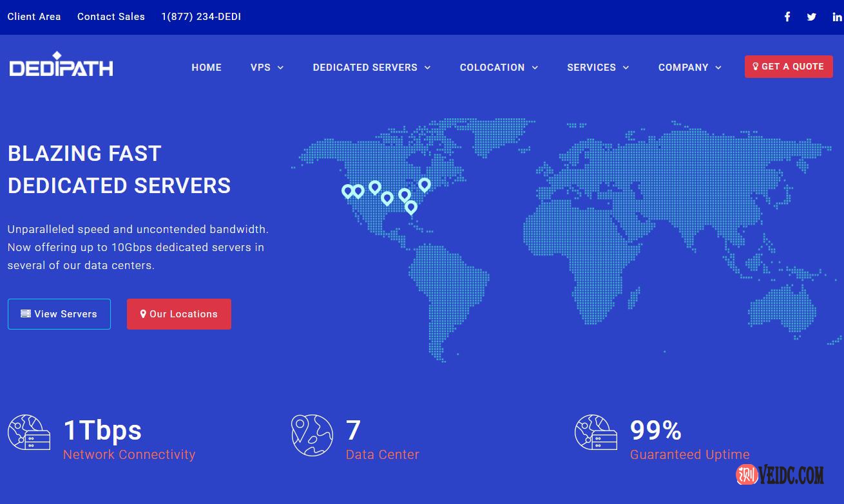Open the Facebook social icon
Viewport: 844px width, 504px height.
(787, 17)
